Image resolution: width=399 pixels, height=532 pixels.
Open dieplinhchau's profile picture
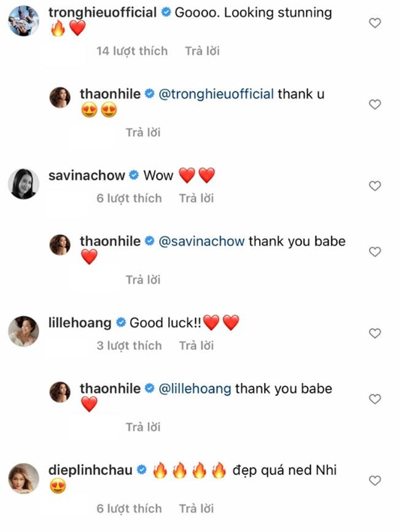[x=23, y=479]
